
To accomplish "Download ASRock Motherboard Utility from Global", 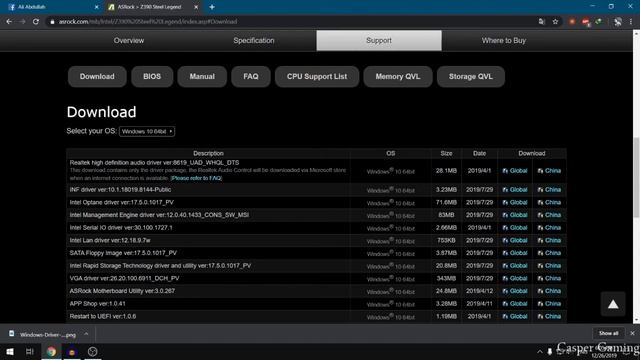I will coord(515,291).
